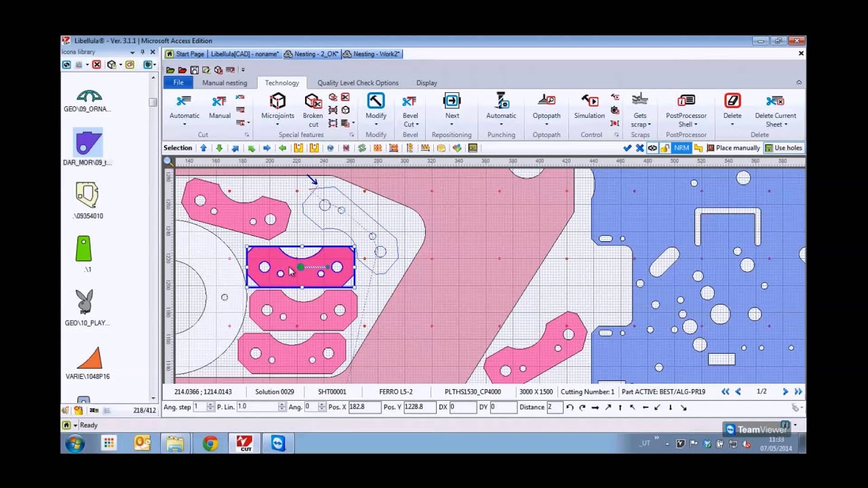Switch to the Display ribbon tab
Image resolution: width=868 pixels, height=488 pixels.
click(x=427, y=83)
